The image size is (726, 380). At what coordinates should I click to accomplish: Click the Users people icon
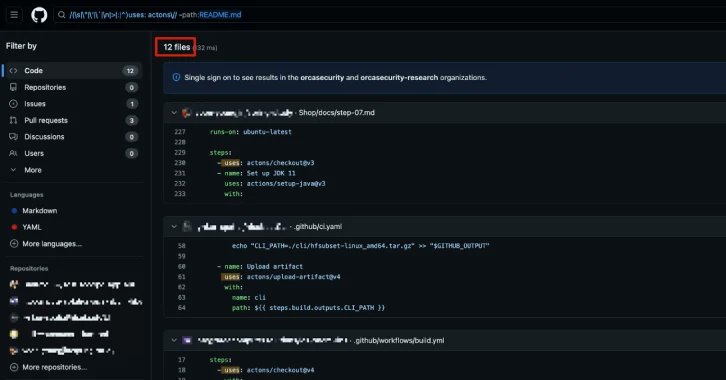tap(13, 153)
